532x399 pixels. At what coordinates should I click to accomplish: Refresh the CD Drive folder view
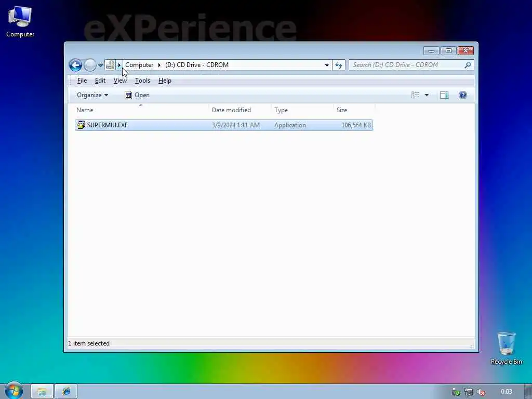339,65
